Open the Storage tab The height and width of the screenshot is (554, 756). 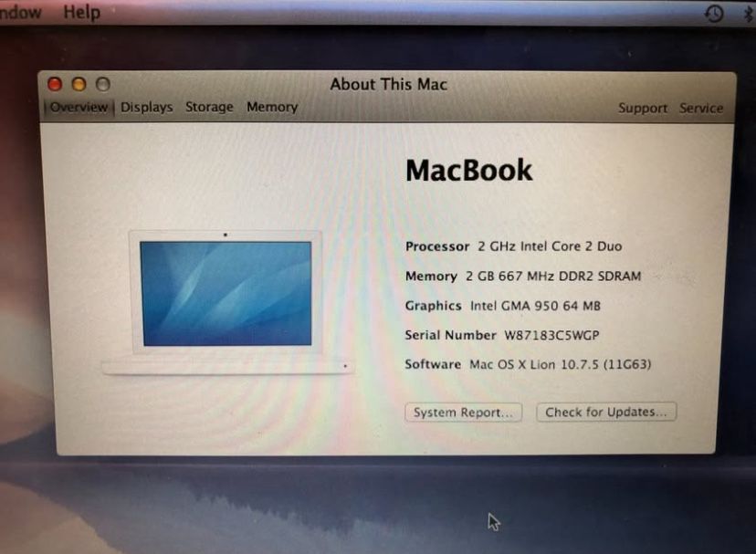(x=208, y=107)
